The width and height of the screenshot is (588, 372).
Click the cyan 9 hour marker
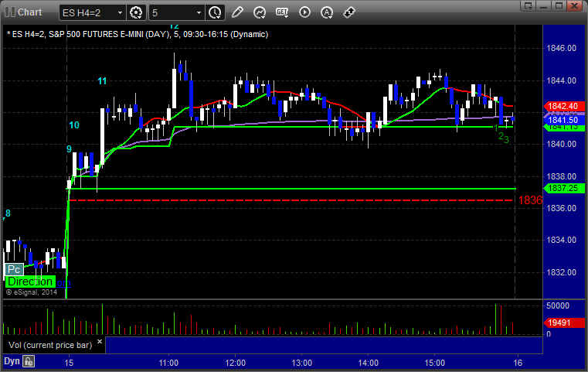(69, 149)
